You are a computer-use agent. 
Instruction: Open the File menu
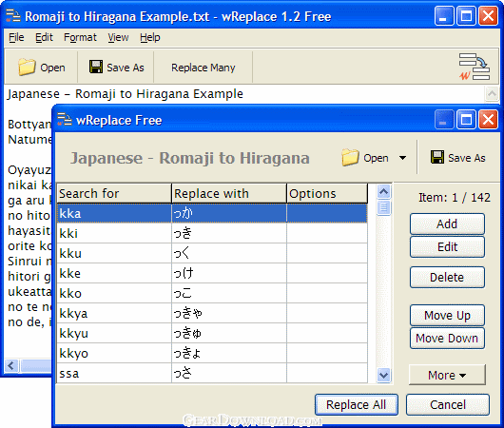click(16, 38)
